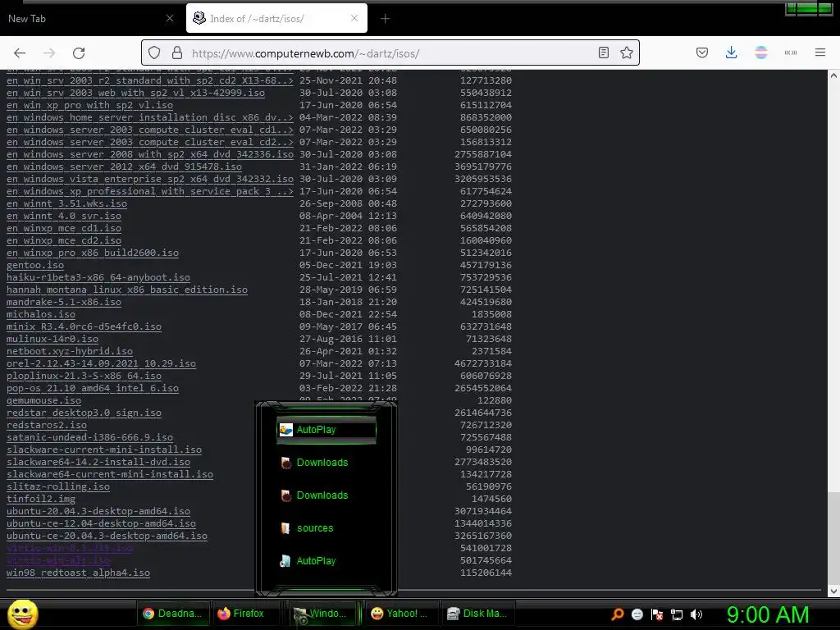Toggle reader view icon in address bar
Screen dimensions: 840x630
tap(603, 52)
